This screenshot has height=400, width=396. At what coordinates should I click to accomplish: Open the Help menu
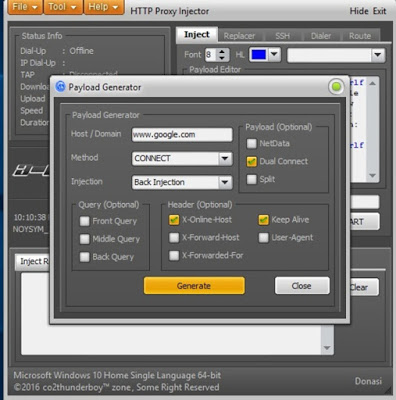104,7
